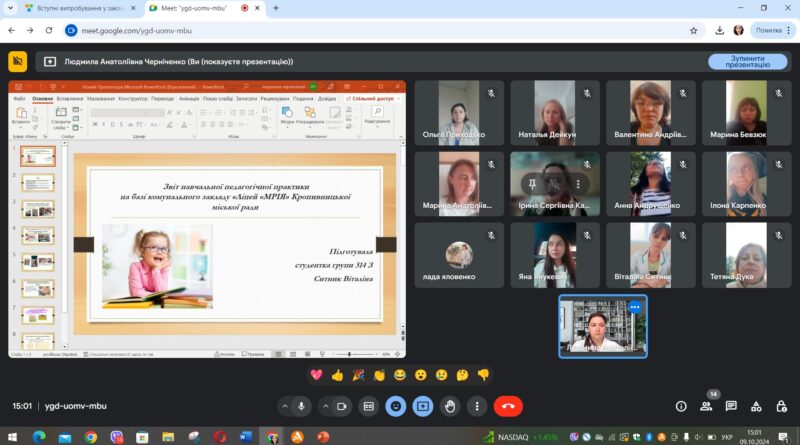This screenshot has width=800, height=445.
Task: Open the emoji reactions button
Action: pos(395,406)
